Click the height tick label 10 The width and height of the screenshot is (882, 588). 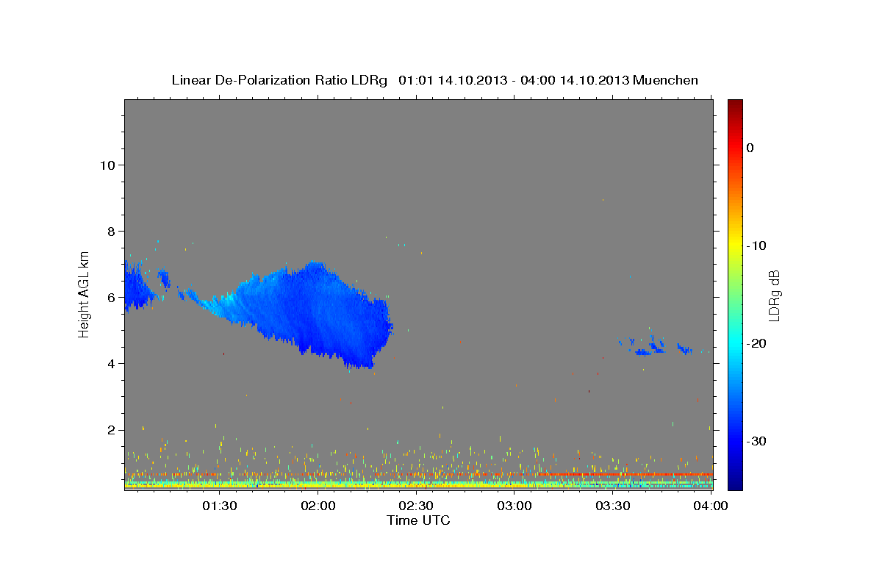pyautogui.click(x=107, y=165)
